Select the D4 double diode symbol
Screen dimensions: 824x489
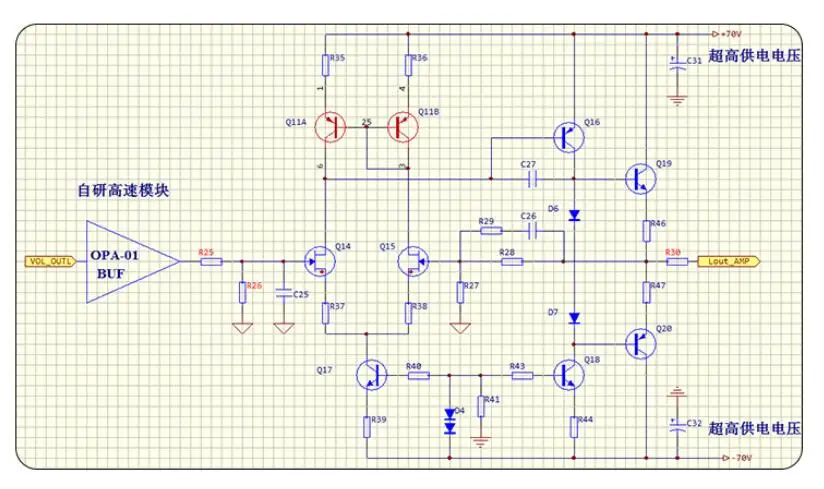click(x=449, y=421)
